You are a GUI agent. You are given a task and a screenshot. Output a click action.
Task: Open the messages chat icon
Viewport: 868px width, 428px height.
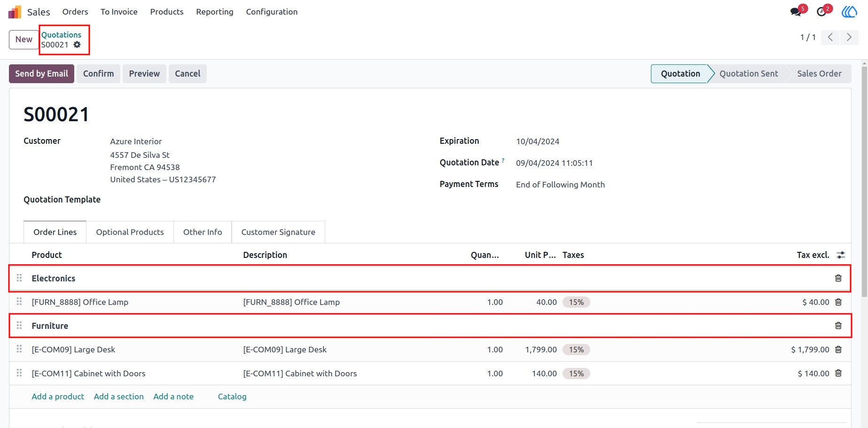pos(797,12)
